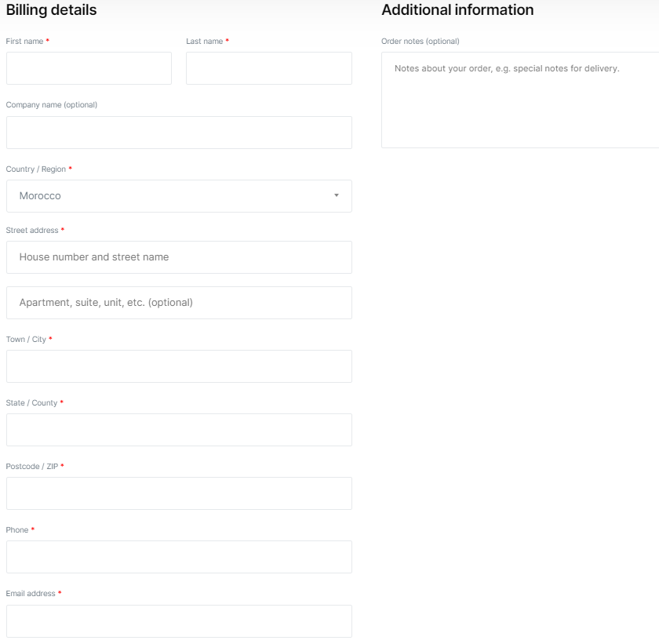Focus the Last name text box
The width and height of the screenshot is (659, 644).
(268, 68)
